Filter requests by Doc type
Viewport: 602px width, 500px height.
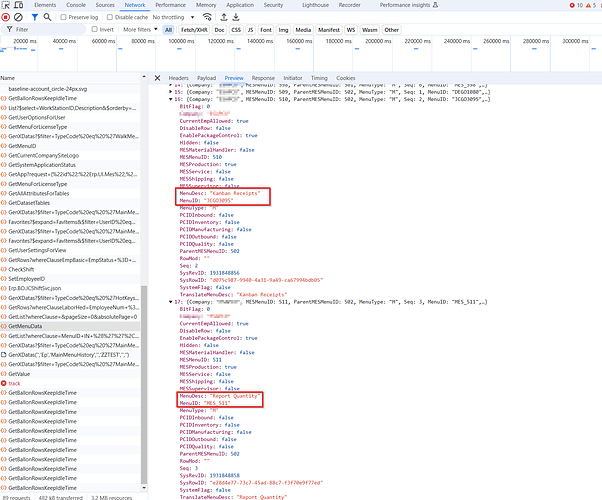tap(219, 30)
